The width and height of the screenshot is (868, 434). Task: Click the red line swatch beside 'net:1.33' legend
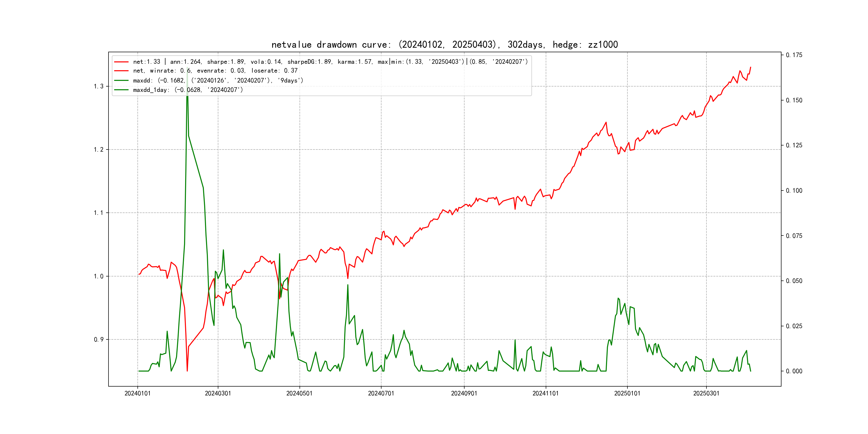[121, 62]
